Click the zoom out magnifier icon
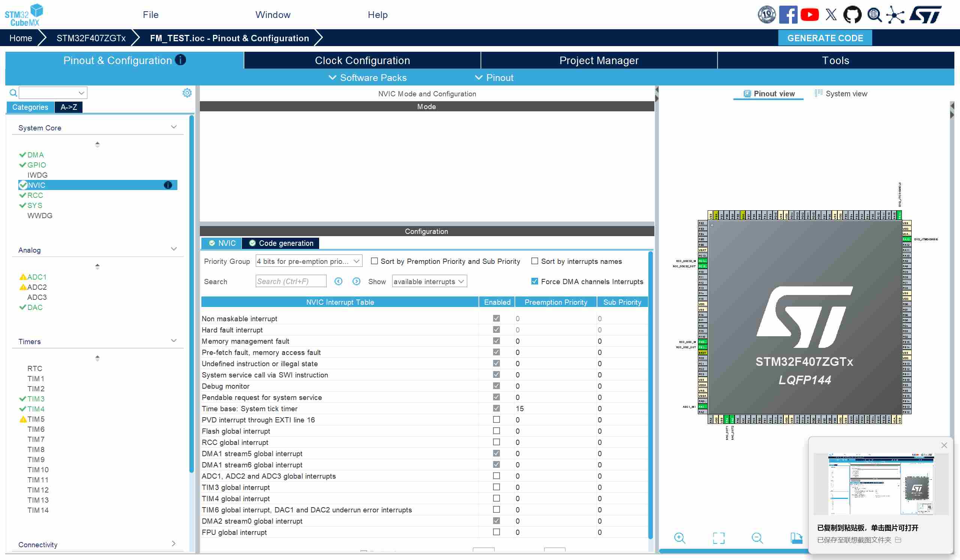 pos(757,538)
